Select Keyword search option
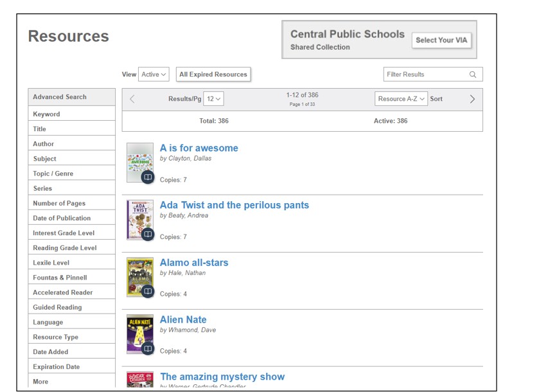This screenshot has width=548, height=392. click(72, 114)
